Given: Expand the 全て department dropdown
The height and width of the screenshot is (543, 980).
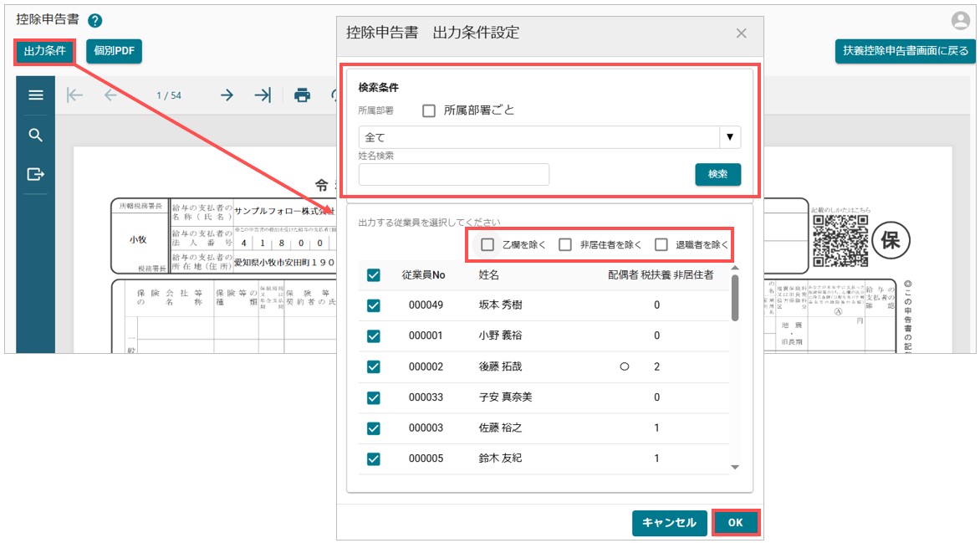Looking at the screenshot, I should pos(729,137).
